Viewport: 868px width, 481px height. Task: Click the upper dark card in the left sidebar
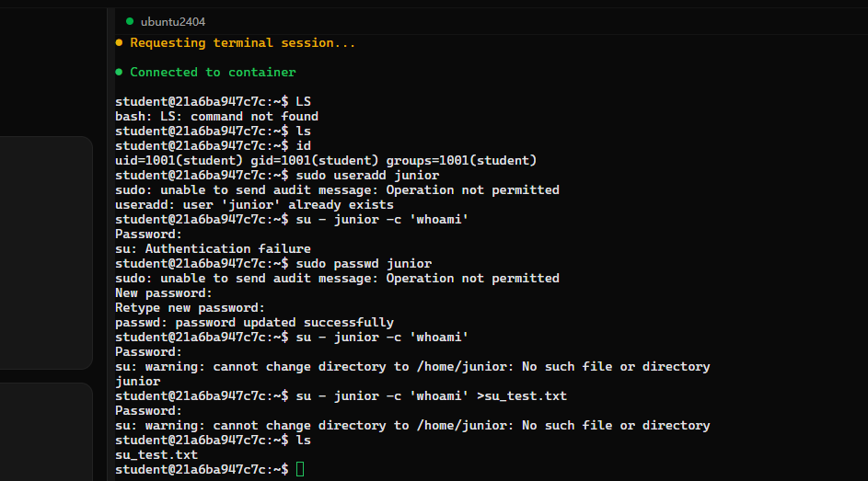(x=46, y=253)
